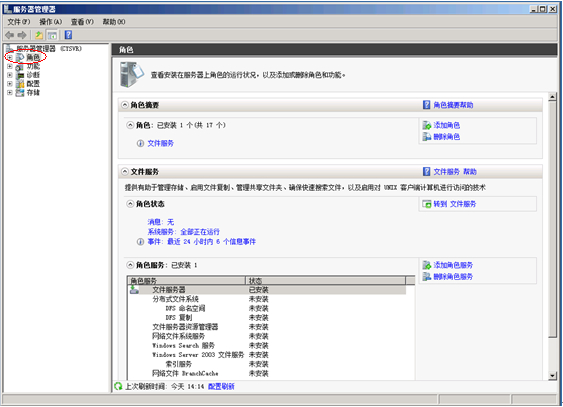This screenshot has height=407, width=563.
Task: Click the 删除角色服务 icon
Action: pos(427,277)
